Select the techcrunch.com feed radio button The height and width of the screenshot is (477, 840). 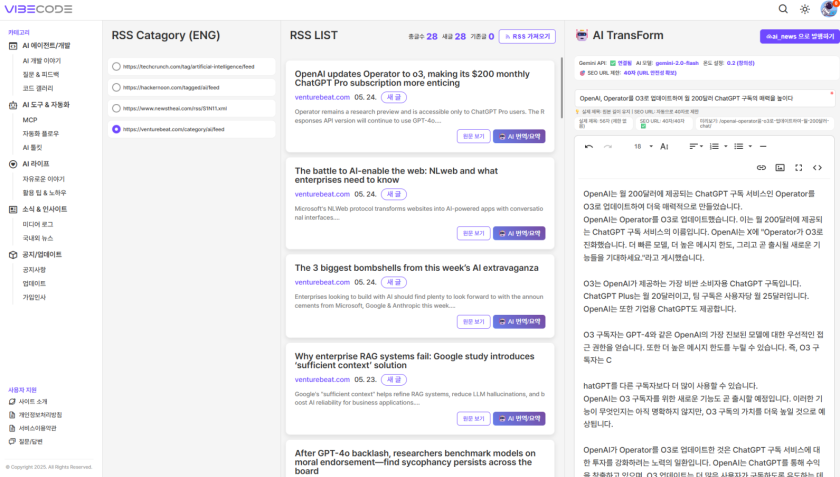(116, 66)
